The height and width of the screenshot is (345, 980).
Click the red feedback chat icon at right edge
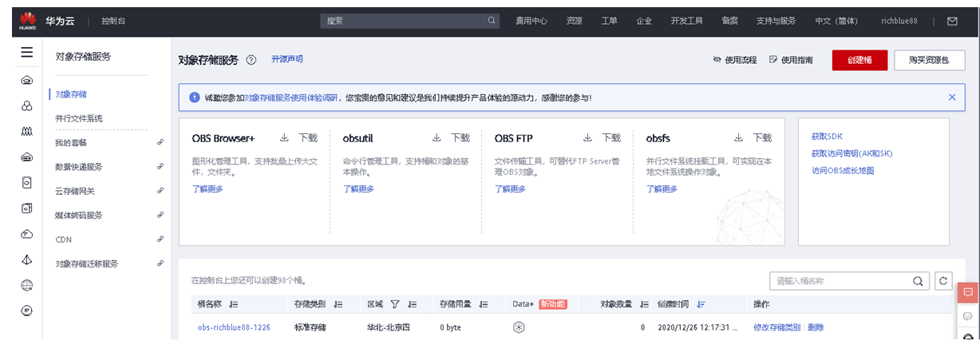click(x=967, y=292)
